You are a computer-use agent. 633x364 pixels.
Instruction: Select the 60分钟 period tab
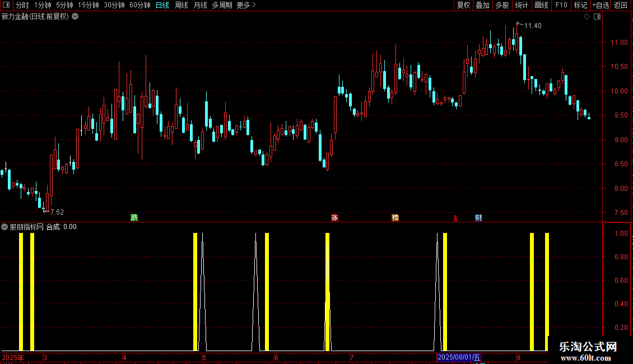coord(139,5)
